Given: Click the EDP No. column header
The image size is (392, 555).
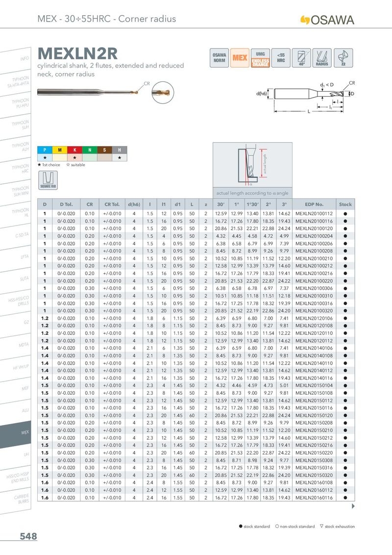Looking at the screenshot, I should click(x=314, y=204).
